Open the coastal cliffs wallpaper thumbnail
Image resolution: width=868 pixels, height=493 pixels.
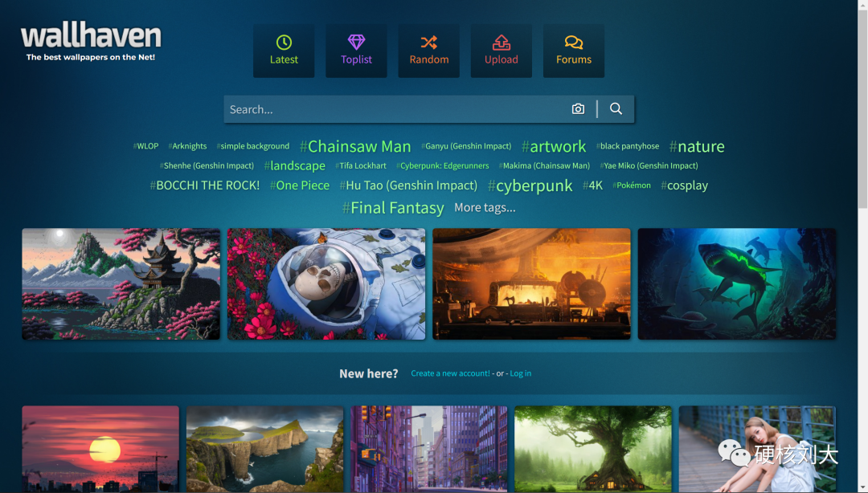tap(264, 450)
